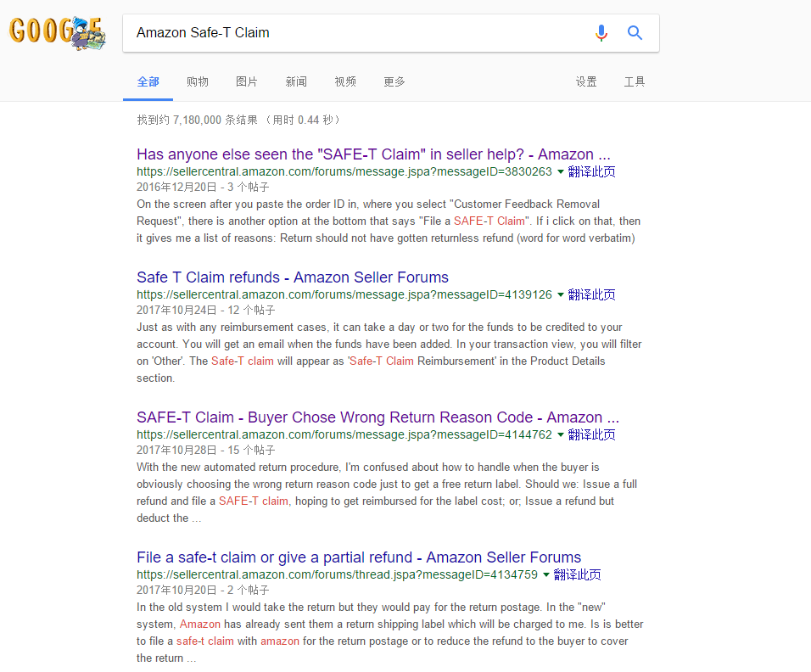Click the blue search magnifier icon
This screenshot has height=672, width=811.
[x=635, y=32]
